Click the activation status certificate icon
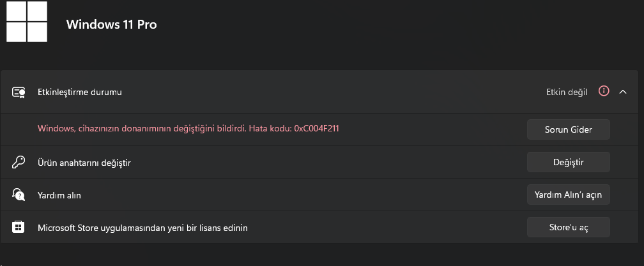 [x=19, y=92]
